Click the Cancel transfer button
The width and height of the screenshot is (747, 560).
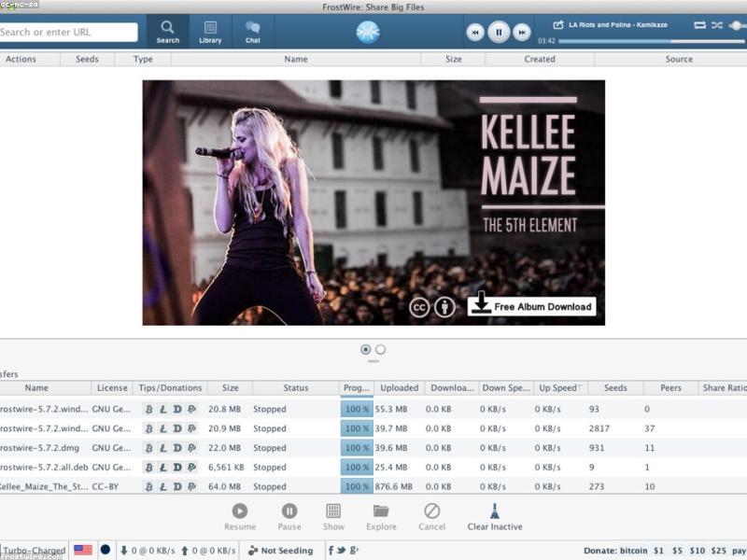tap(431, 517)
